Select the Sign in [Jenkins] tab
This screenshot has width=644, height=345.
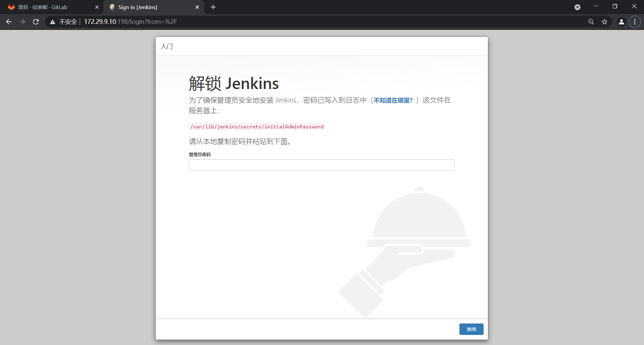154,7
